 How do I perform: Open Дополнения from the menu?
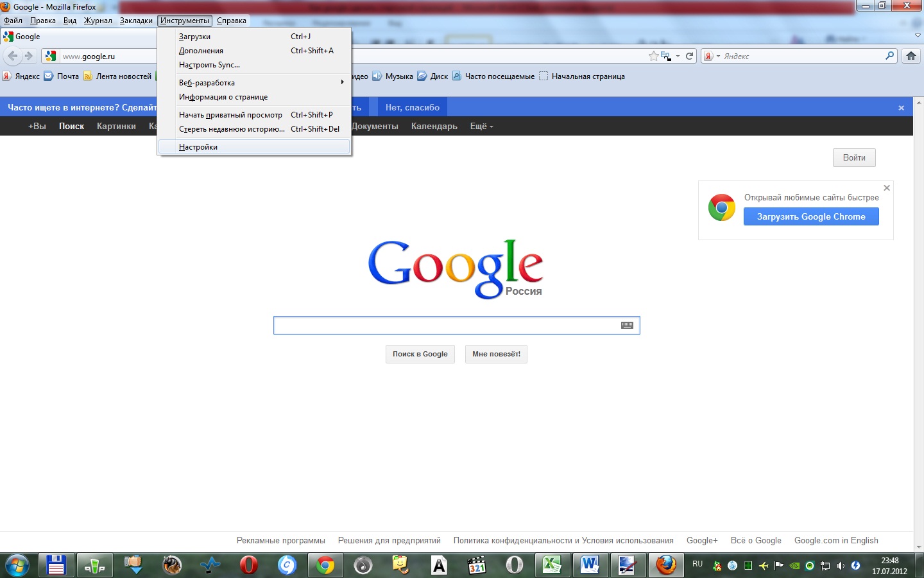coord(254,51)
